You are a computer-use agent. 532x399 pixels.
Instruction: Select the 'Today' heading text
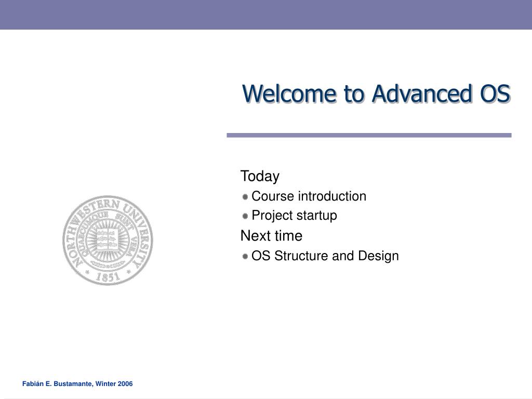coord(260,177)
